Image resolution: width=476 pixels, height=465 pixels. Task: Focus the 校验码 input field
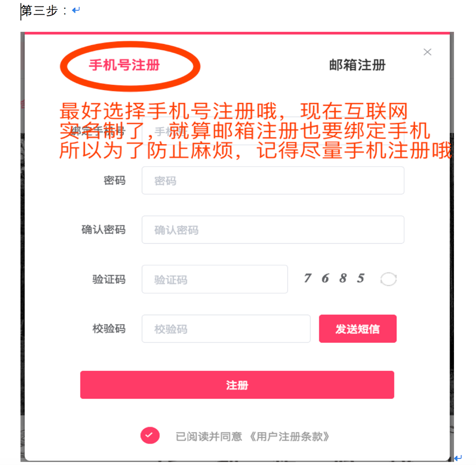(x=226, y=329)
